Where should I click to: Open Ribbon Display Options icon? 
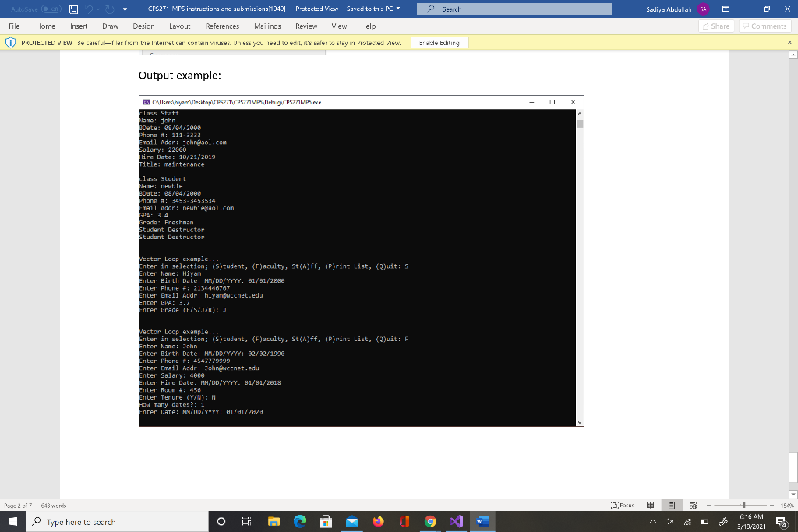pos(726,9)
